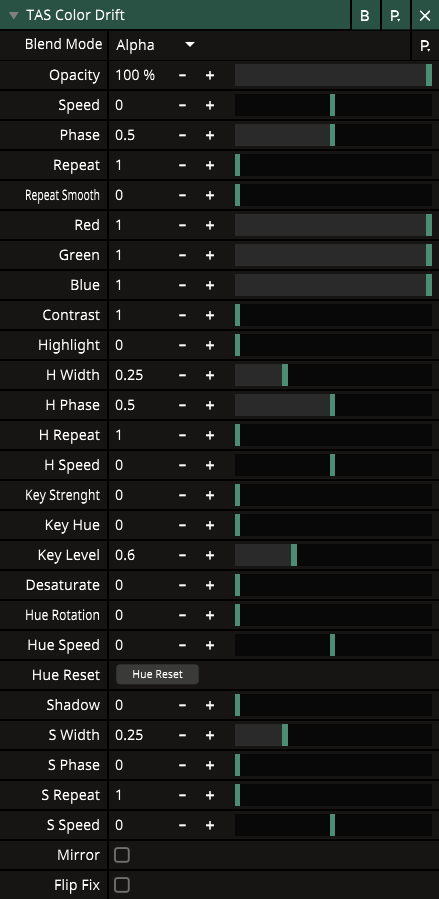
Task: Remove the TAS Color Drift effect with X
Action: click(425, 15)
